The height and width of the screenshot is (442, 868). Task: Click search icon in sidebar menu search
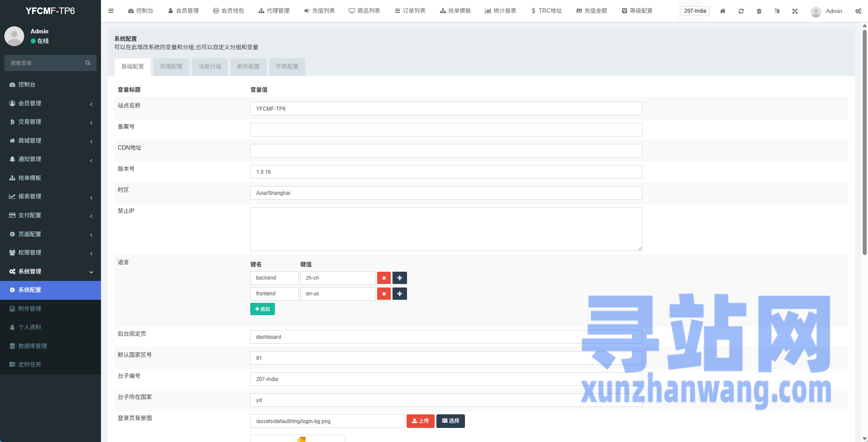click(88, 63)
